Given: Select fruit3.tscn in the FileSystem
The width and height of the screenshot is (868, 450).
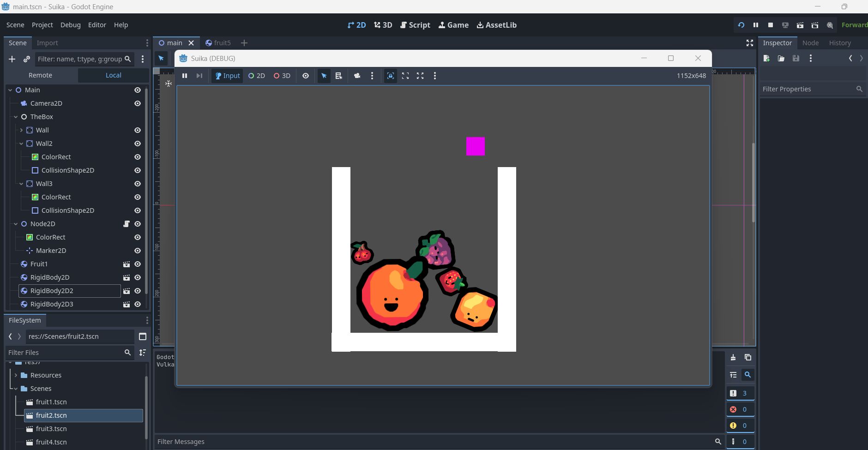Looking at the screenshot, I should point(51,429).
